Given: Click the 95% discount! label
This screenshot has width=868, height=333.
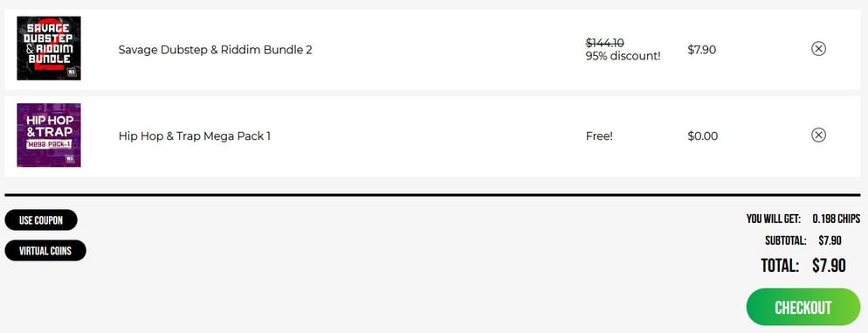Looking at the screenshot, I should click(x=623, y=56).
